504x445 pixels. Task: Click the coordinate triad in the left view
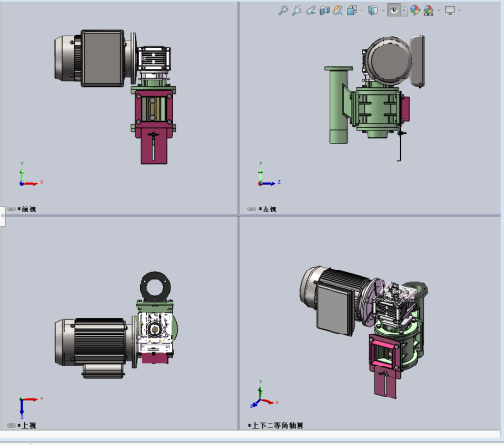tap(268, 175)
